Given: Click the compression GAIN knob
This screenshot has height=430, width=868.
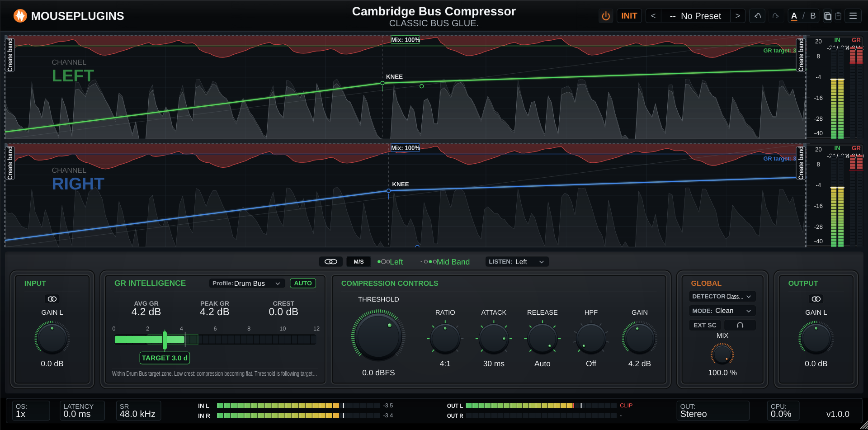Looking at the screenshot, I should click(640, 338).
